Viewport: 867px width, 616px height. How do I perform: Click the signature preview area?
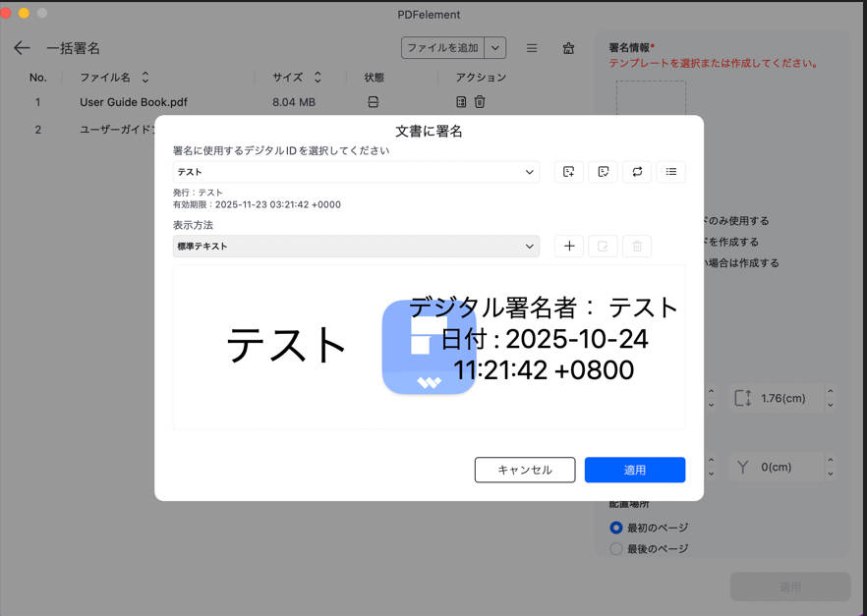point(429,346)
